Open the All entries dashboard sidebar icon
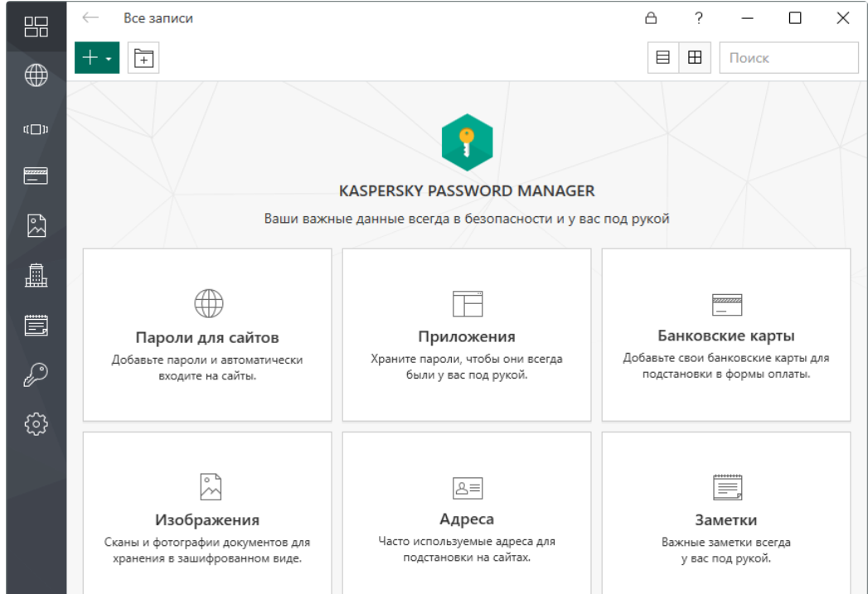Image resolution: width=868 pixels, height=594 pixels. point(36,27)
